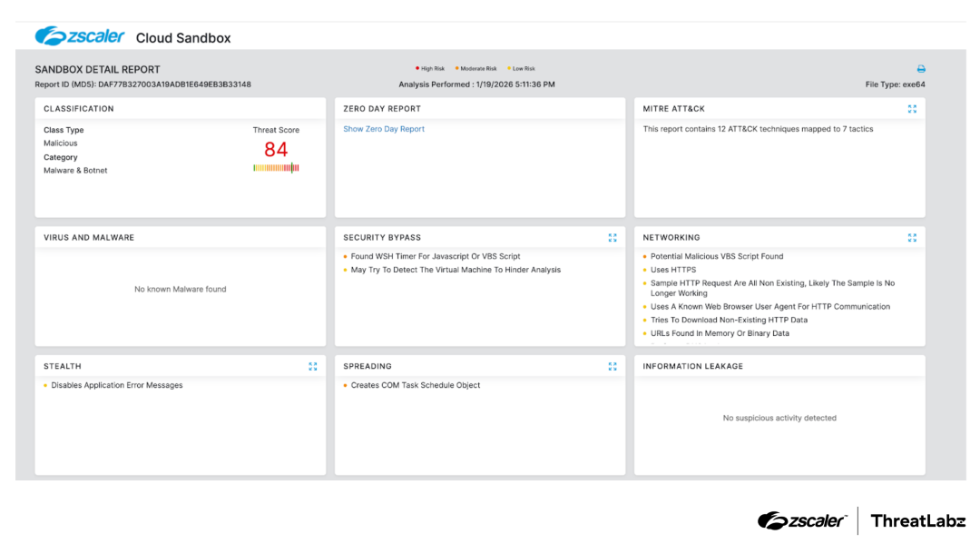Expand the Security Bypass panel
This screenshot has height=544, width=980.
(612, 238)
